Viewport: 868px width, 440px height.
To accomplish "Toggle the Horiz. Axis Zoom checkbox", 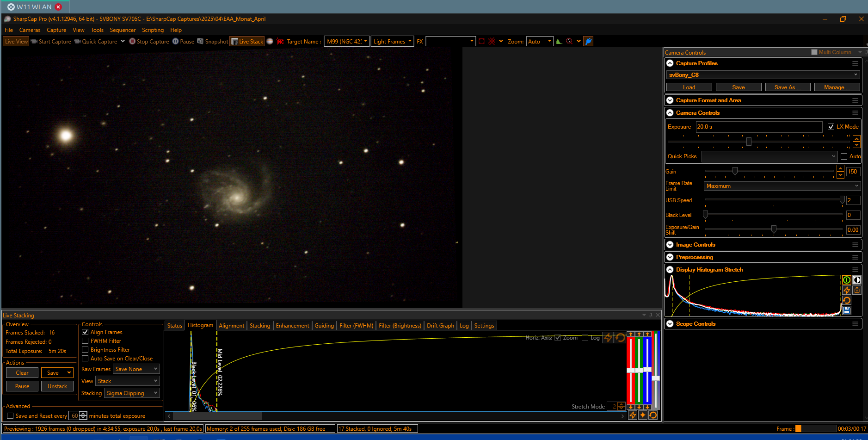I will tap(558, 338).
